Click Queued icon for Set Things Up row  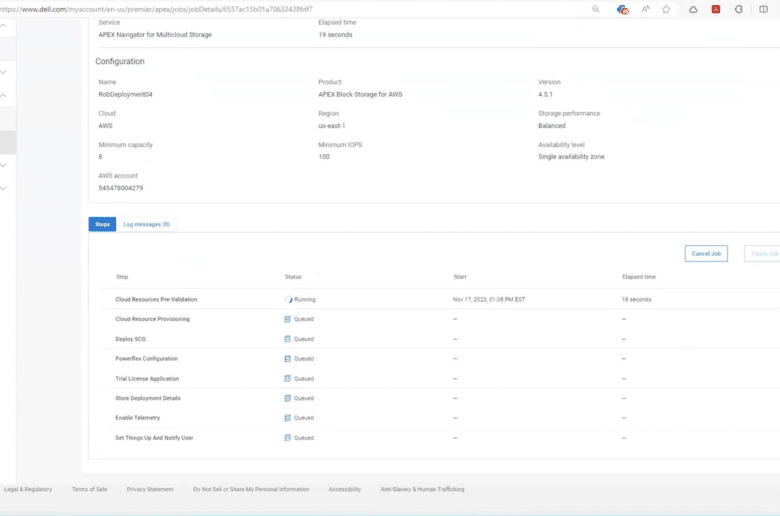click(288, 438)
